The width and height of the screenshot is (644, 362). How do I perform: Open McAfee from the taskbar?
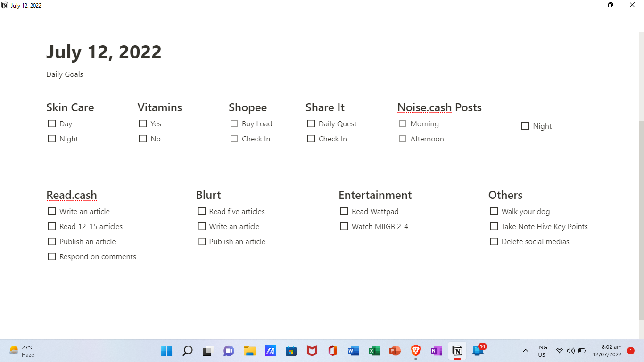pos(312,351)
